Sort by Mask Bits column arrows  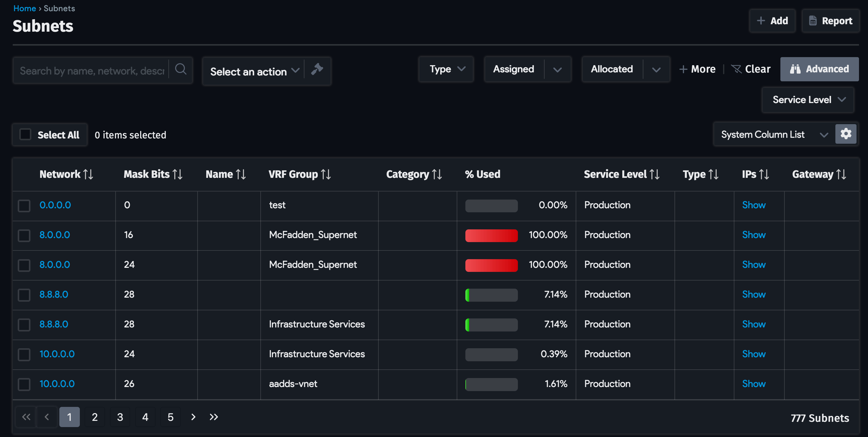coord(178,174)
